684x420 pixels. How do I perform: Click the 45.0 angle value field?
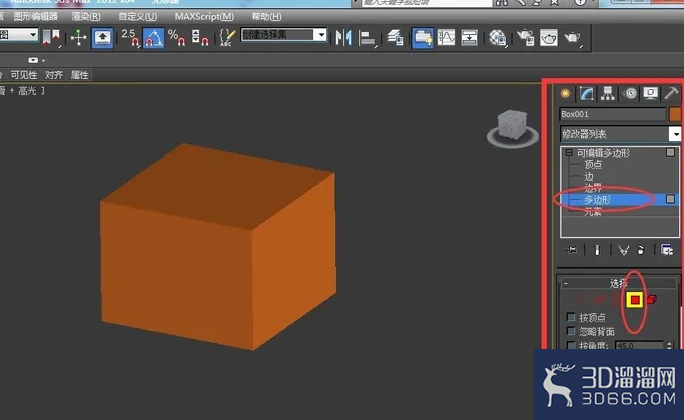point(639,345)
